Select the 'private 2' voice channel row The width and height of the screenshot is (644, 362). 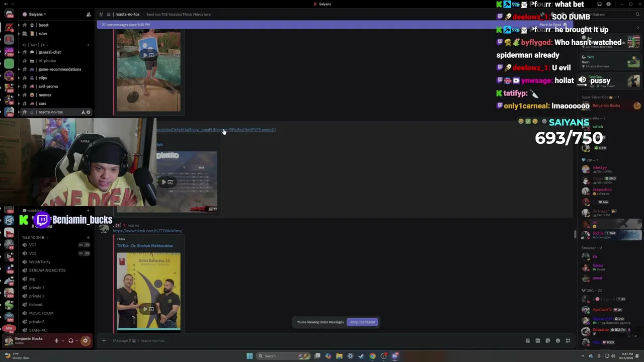click(x=55, y=322)
